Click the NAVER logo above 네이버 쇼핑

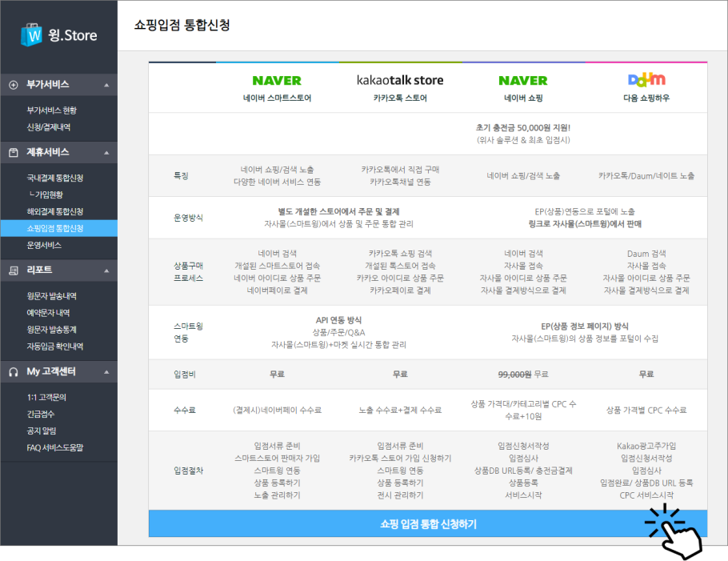522,81
